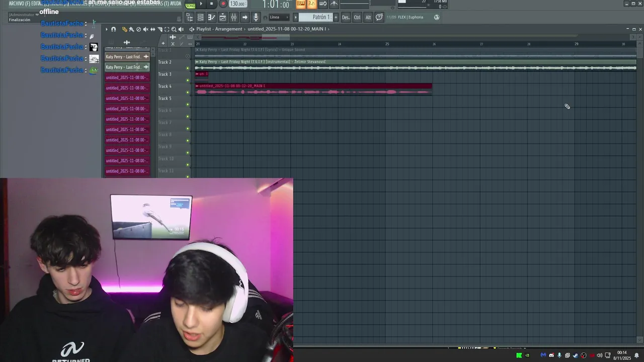Click the timeline marker at bar 28
This screenshot has width=644, height=362.
[x=529, y=44]
